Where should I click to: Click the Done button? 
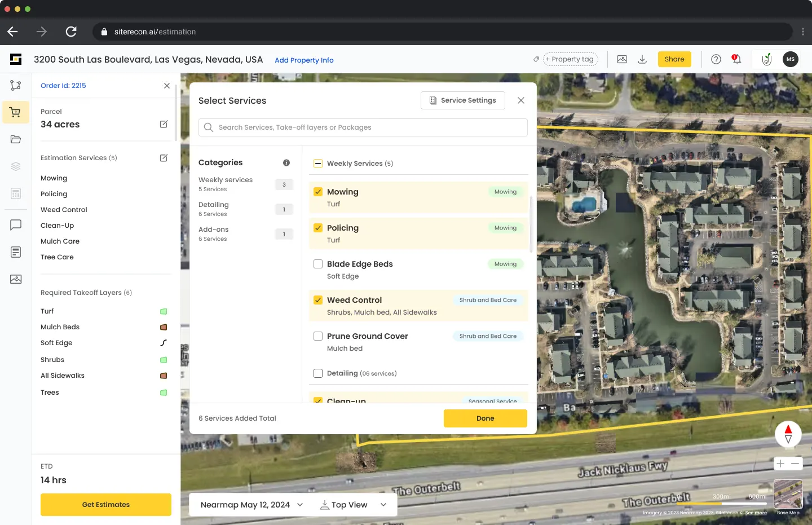pyautogui.click(x=486, y=418)
